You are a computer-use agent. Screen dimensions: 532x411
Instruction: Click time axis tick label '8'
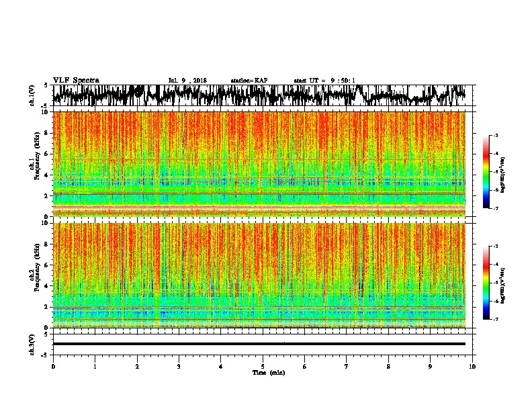tap(388, 367)
